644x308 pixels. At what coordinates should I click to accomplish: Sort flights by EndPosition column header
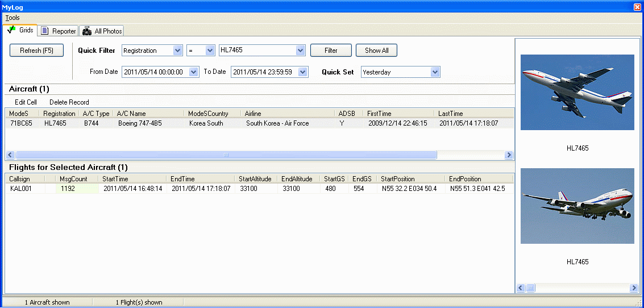point(479,179)
